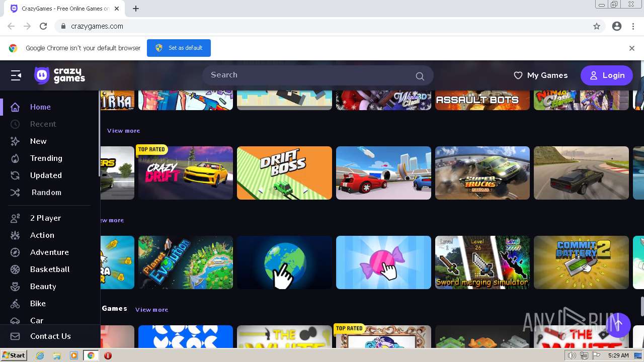Viewport: 644px width, 362px height.
Task: Click the Bike bicycle icon
Action: tap(15, 304)
